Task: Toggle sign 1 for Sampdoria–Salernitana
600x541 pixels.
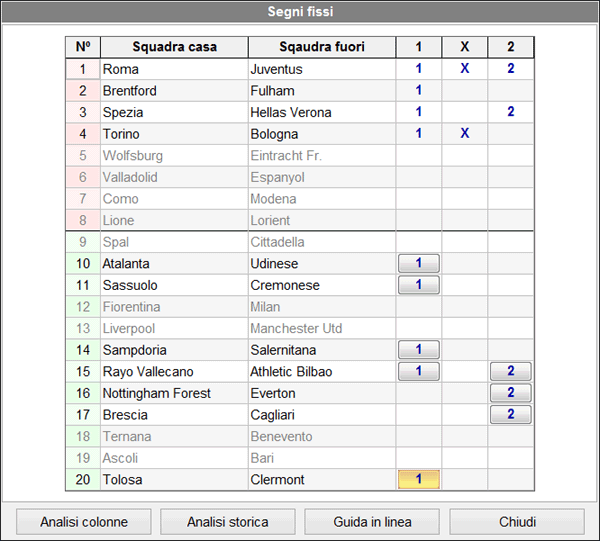Action: pyautogui.click(x=419, y=350)
